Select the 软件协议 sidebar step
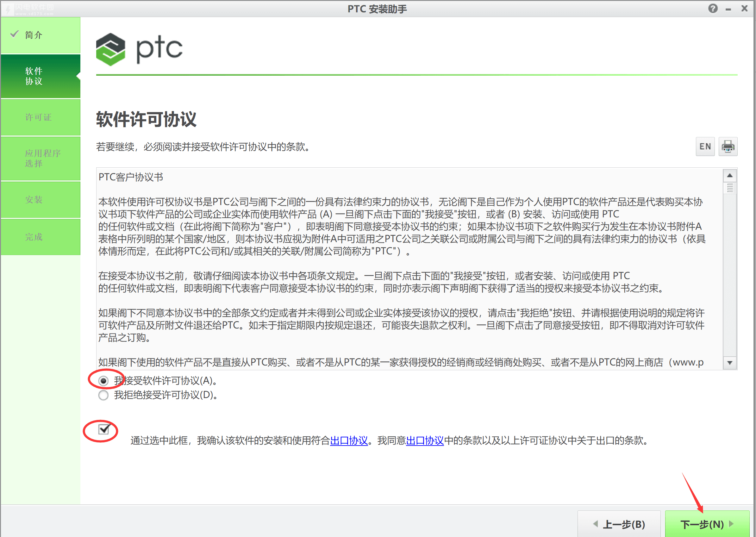The width and height of the screenshot is (756, 537). pyautogui.click(x=40, y=76)
